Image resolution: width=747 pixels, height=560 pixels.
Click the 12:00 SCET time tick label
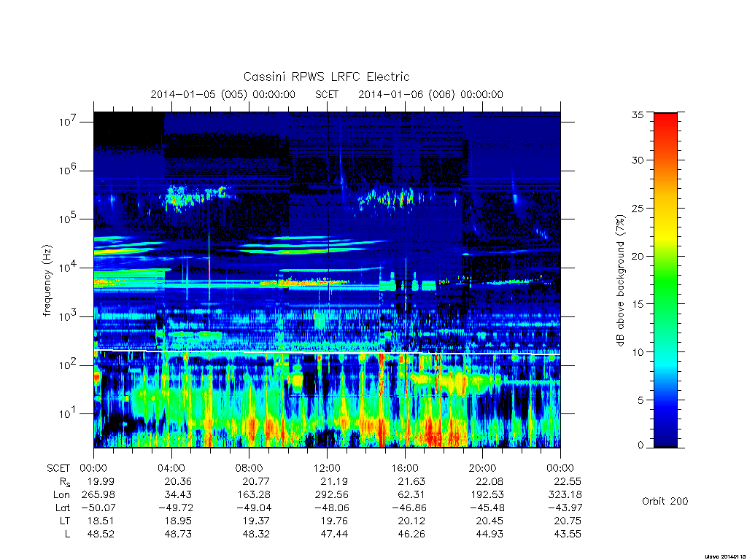click(x=327, y=468)
